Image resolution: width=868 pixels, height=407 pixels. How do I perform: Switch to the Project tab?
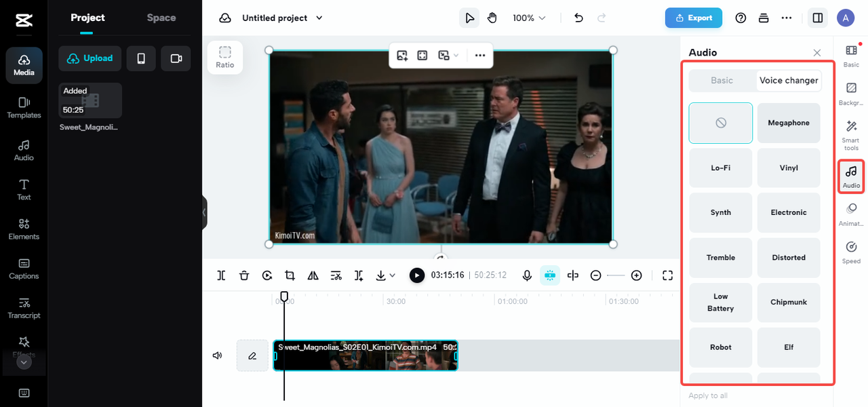coord(87,18)
